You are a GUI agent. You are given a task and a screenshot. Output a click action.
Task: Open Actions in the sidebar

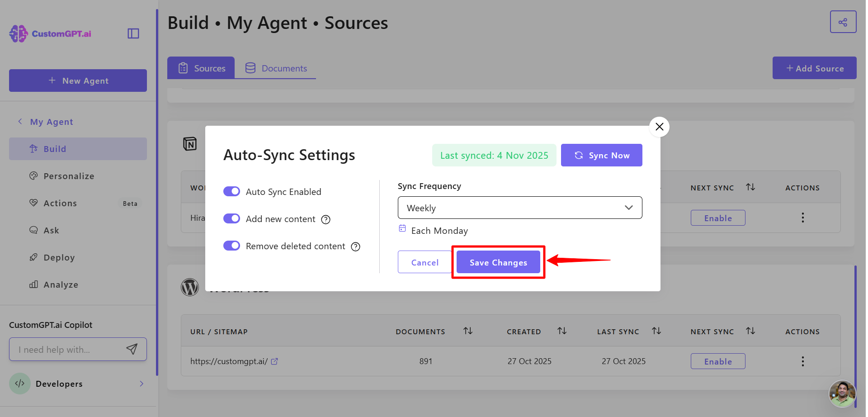coord(78,203)
